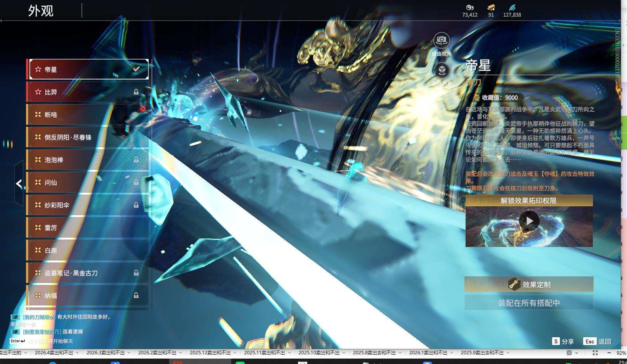
Task: Click the 73,412 coin currency icon
Action: 470,7
